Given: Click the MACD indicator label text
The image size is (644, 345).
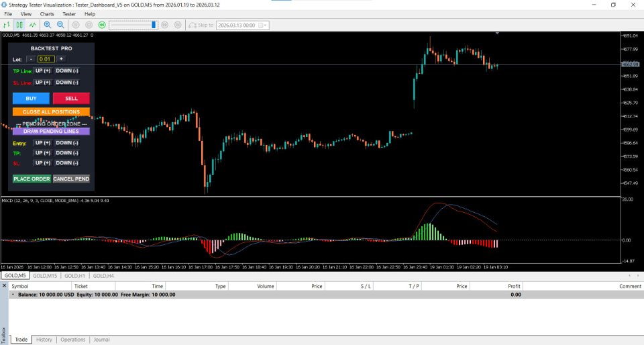Looking at the screenshot, I should tap(56, 201).
